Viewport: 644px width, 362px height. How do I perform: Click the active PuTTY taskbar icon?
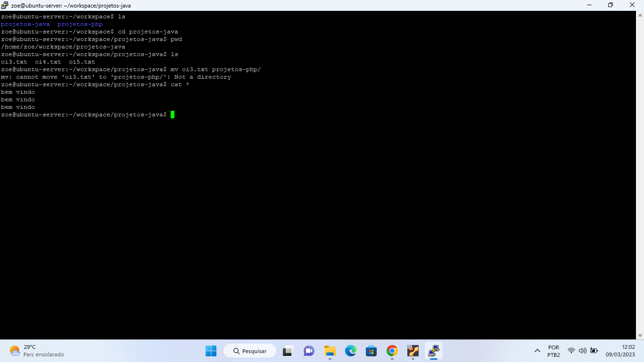pos(433,351)
